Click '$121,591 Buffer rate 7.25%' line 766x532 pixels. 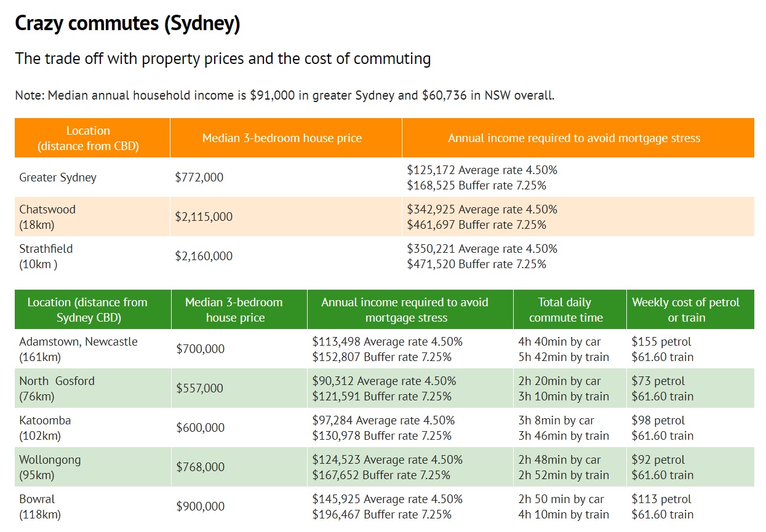[381, 396]
